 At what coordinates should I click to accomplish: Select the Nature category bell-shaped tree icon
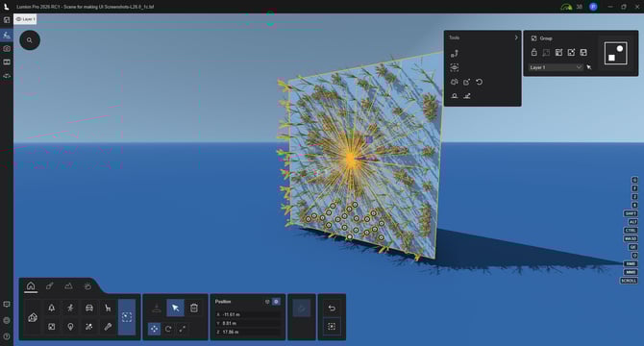click(51, 308)
